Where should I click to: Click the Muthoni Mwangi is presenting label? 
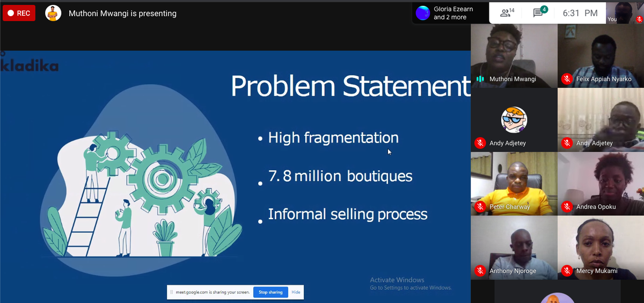(122, 13)
